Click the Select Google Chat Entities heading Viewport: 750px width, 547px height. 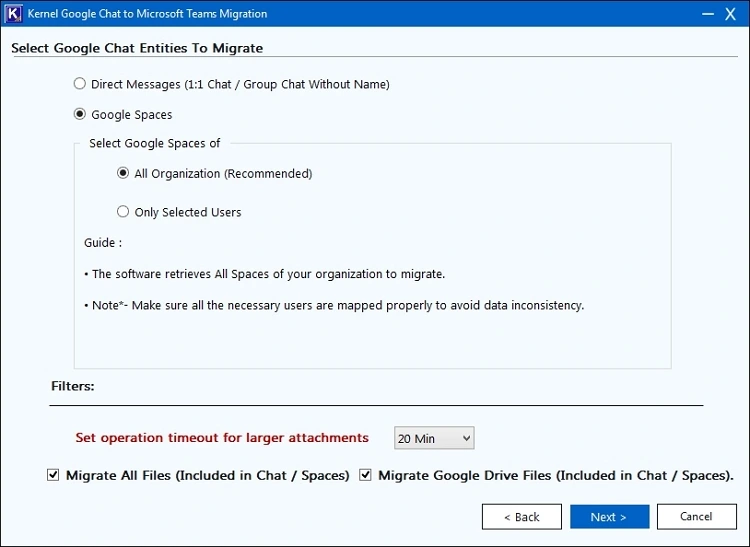tap(137, 48)
